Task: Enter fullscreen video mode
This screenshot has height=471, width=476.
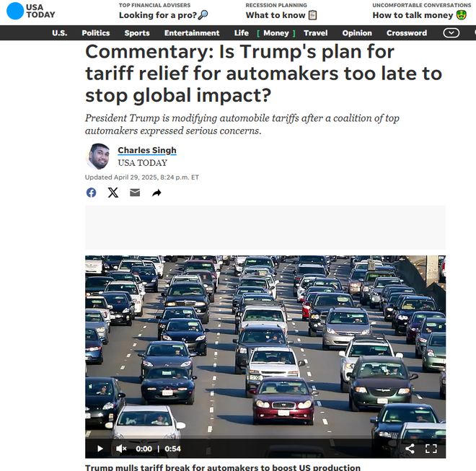Action: click(431, 449)
